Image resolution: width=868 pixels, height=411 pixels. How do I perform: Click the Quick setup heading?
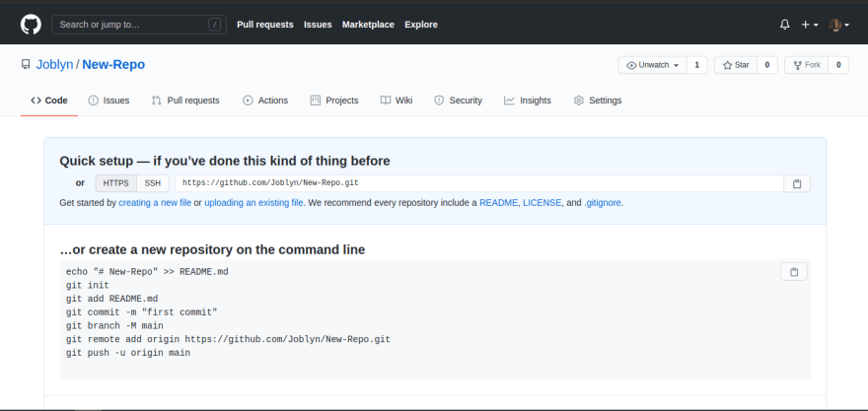tap(225, 161)
